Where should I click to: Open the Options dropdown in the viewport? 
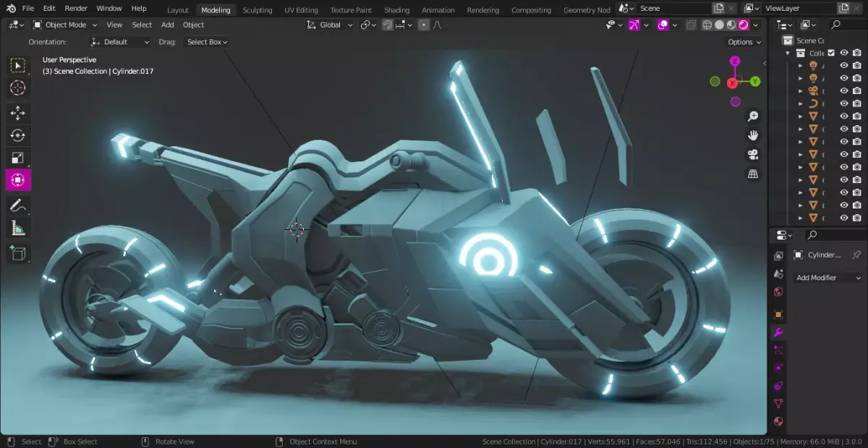click(744, 42)
